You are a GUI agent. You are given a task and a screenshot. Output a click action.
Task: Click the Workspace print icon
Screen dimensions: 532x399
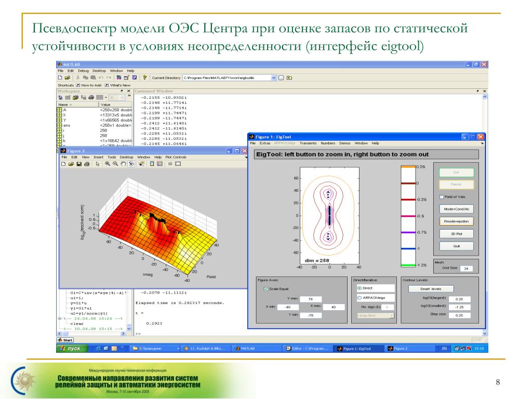point(91,97)
